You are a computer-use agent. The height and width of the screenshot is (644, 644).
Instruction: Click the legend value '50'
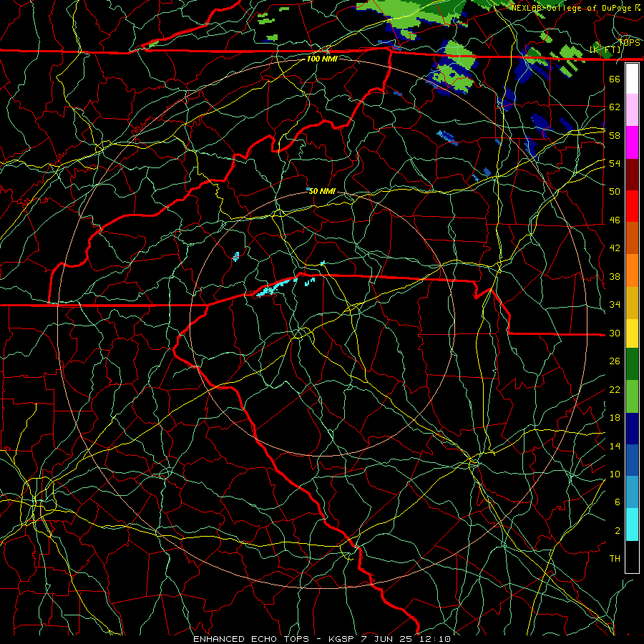pyautogui.click(x=615, y=192)
